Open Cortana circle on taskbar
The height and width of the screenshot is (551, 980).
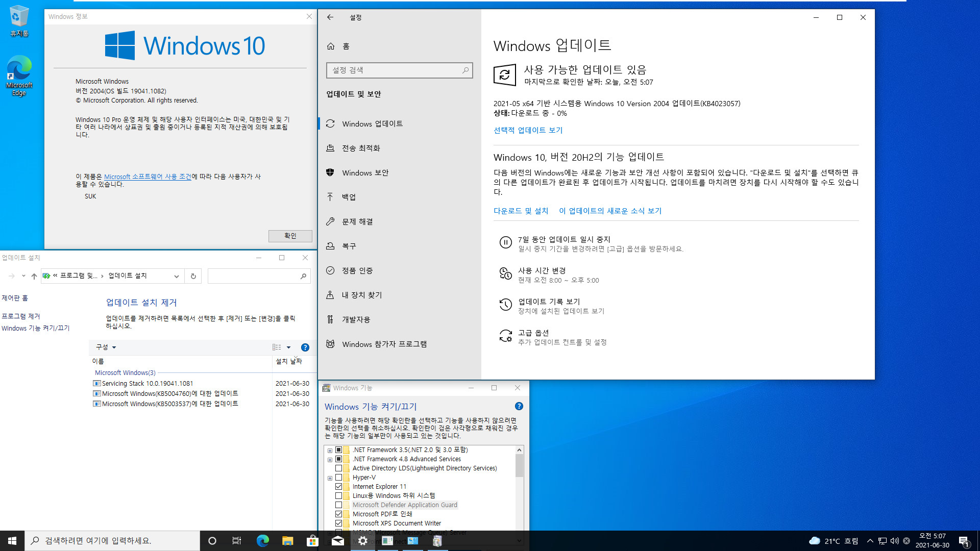212,541
